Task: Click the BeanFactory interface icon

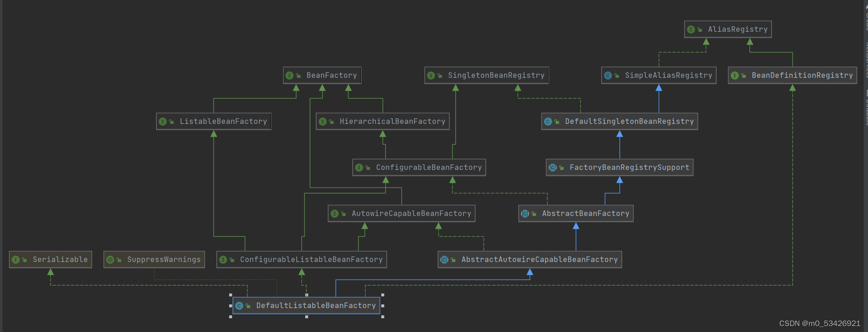Action: tap(289, 76)
